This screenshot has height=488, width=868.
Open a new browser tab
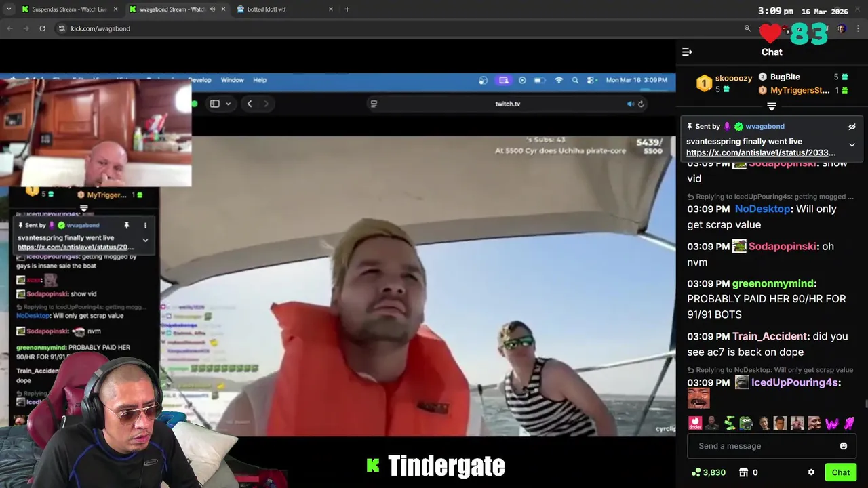tap(347, 9)
